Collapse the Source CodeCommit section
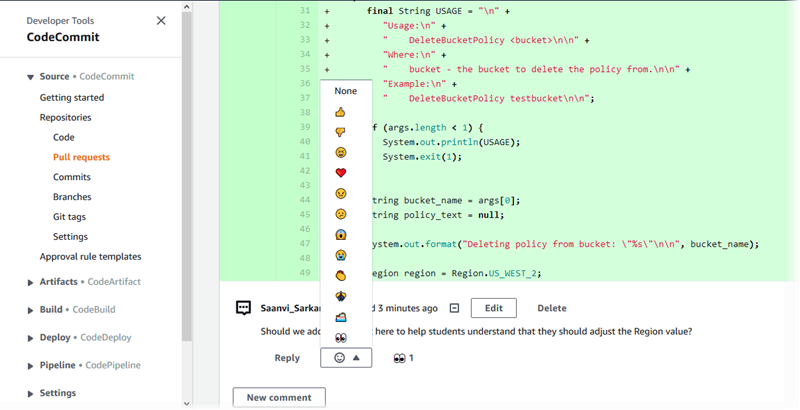Viewport: 800px width, 410px height. pos(31,77)
